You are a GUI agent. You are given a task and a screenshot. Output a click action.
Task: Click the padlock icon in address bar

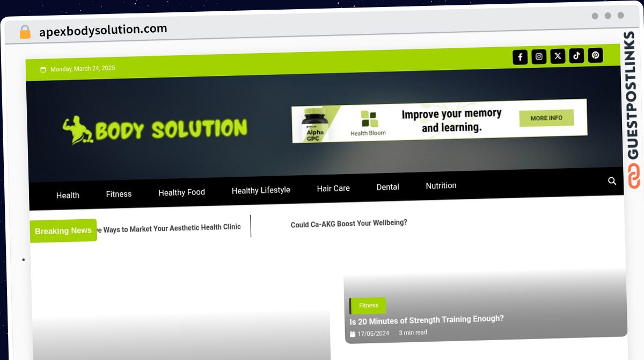pyautogui.click(x=25, y=32)
